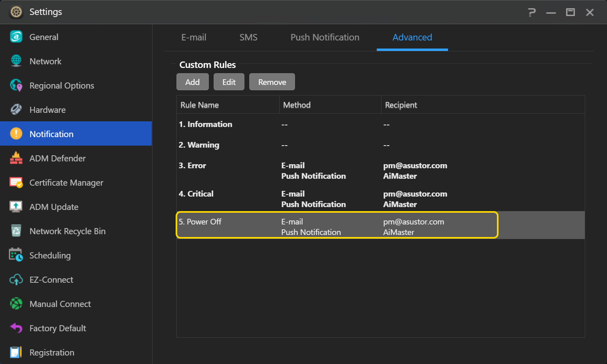The height and width of the screenshot is (364, 607).
Task: Click the Remove button
Action: point(272,82)
